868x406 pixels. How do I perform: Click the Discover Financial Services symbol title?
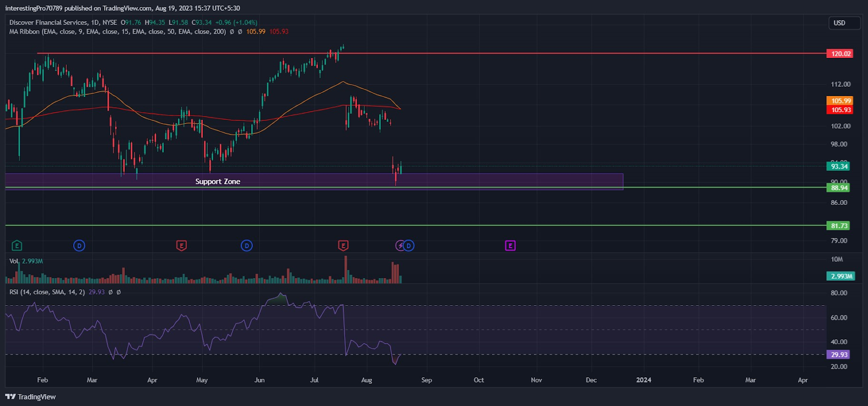coord(48,22)
